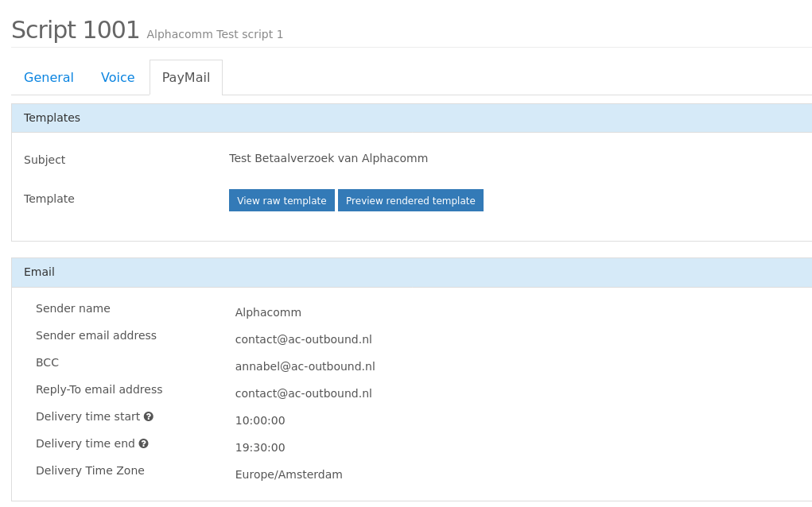The width and height of the screenshot is (812, 507).
Task: Click the View raw template button
Action: click(x=282, y=200)
